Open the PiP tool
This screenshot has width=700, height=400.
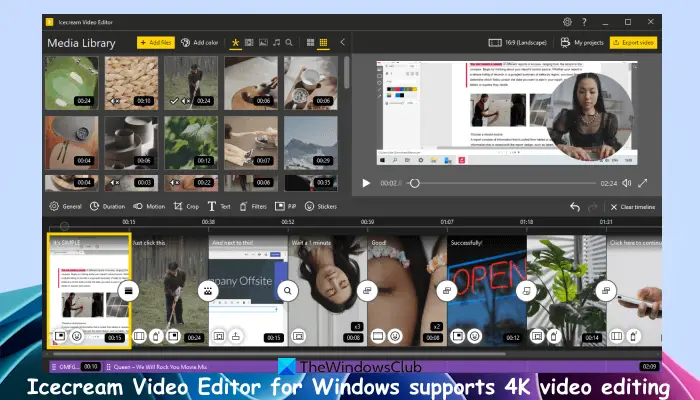(286, 206)
